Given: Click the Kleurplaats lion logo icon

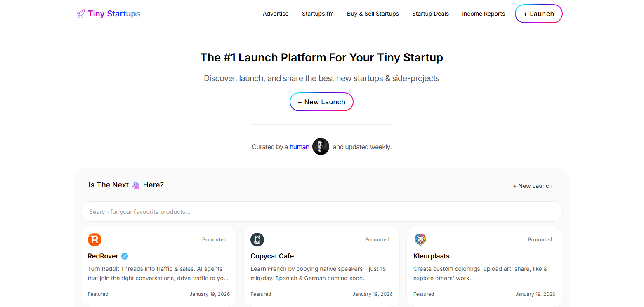Looking at the screenshot, I should (x=420, y=239).
